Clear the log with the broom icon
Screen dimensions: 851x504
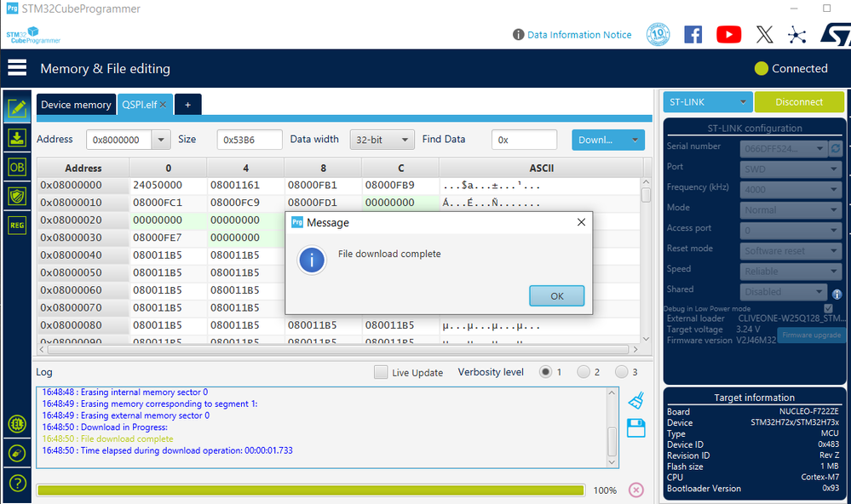(x=636, y=401)
